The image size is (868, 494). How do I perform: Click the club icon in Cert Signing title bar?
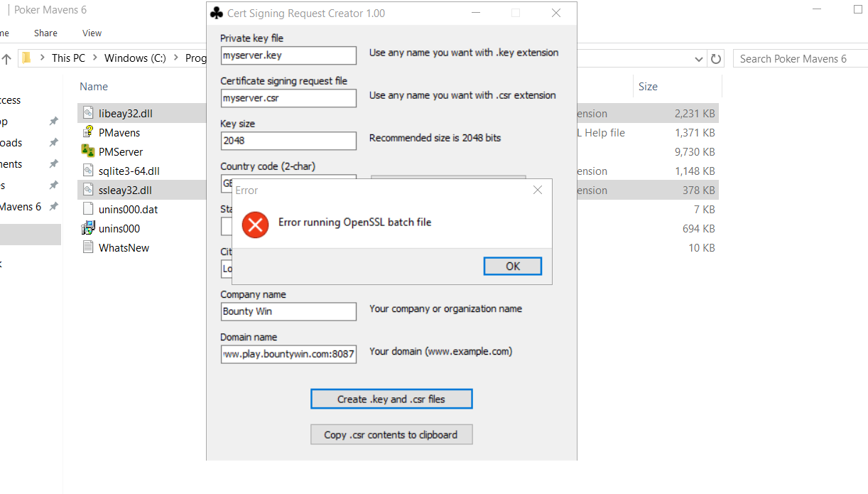pos(217,13)
